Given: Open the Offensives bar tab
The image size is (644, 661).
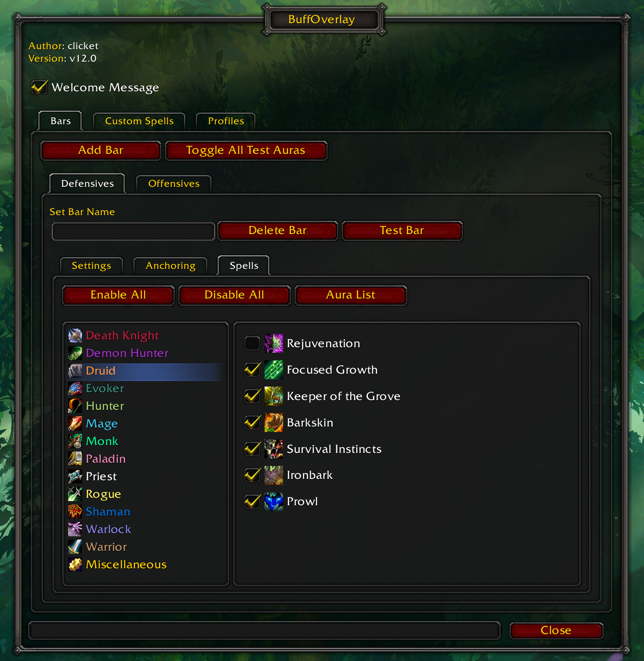Looking at the screenshot, I should click(x=174, y=184).
